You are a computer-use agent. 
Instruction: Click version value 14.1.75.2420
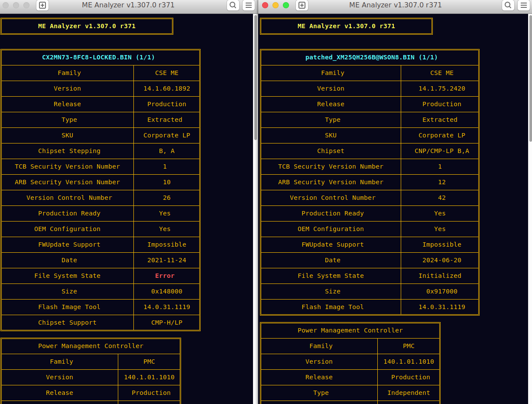441,88
